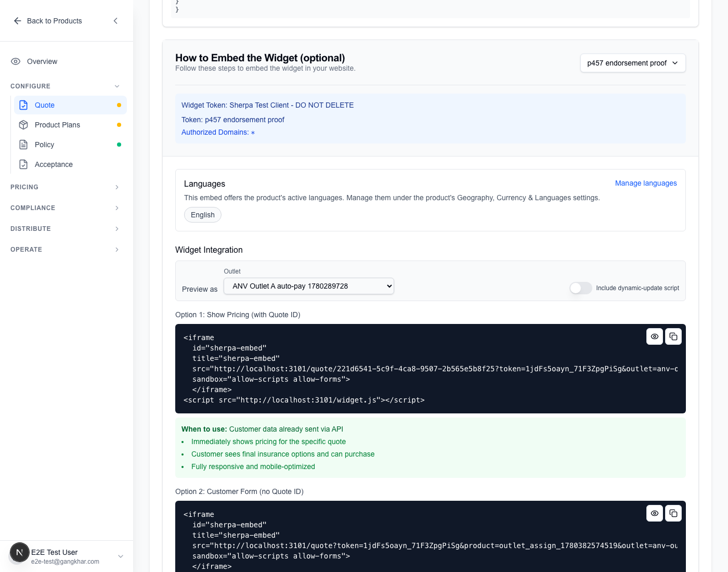This screenshot has height=572, width=728.
Task: Click the Widget Token text line
Action: (267, 105)
